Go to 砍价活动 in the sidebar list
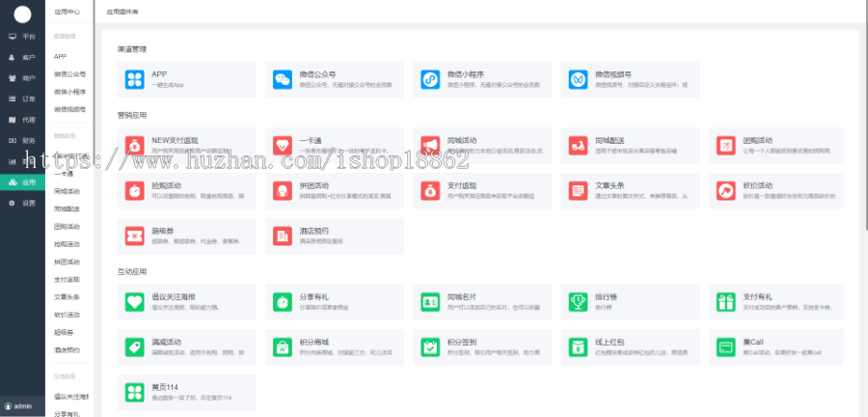 [67, 315]
